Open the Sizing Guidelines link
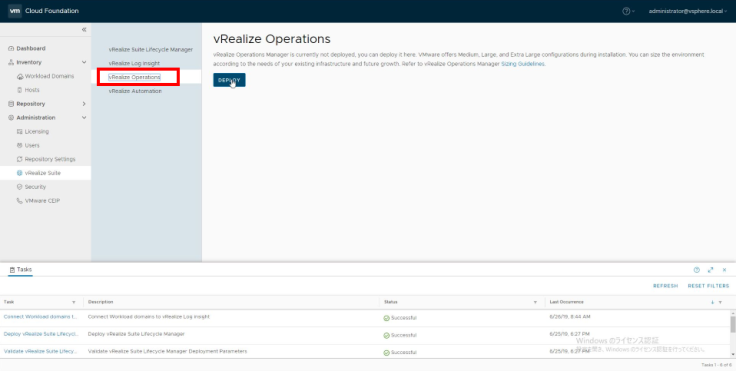This screenshot has height=371, width=736. (523, 64)
